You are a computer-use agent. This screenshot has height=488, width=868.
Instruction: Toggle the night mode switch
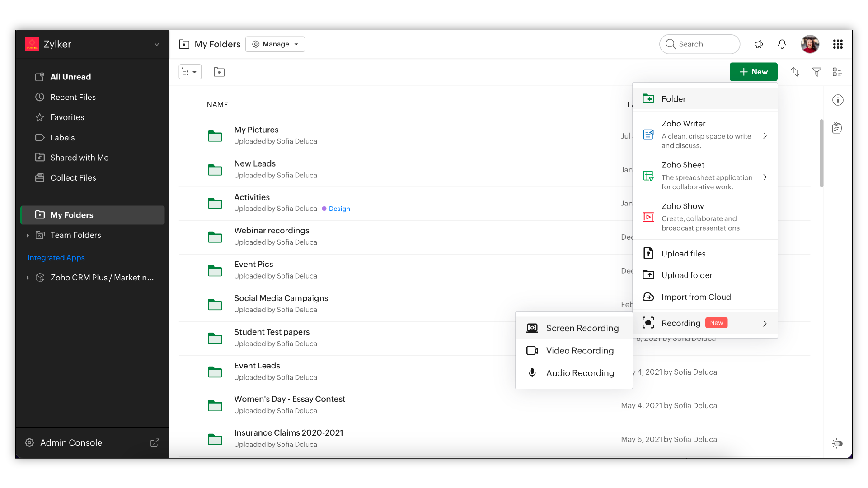coord(837,443)
